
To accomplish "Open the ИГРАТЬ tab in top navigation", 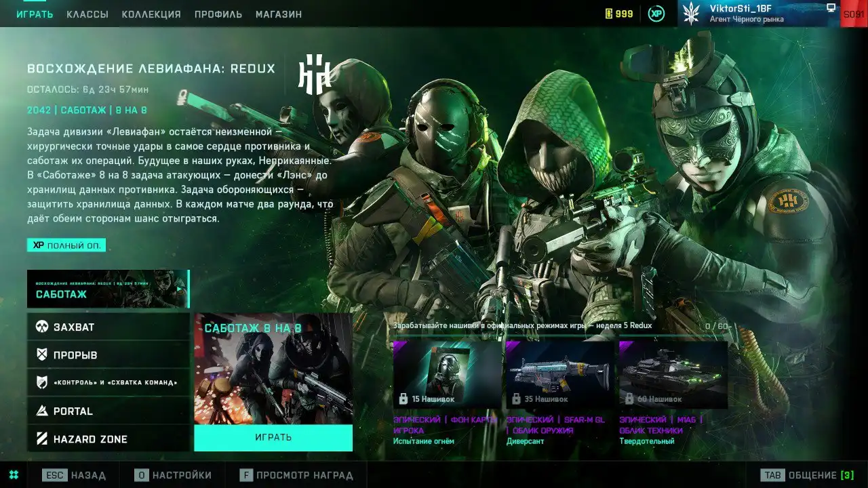I will pos(35,14).
